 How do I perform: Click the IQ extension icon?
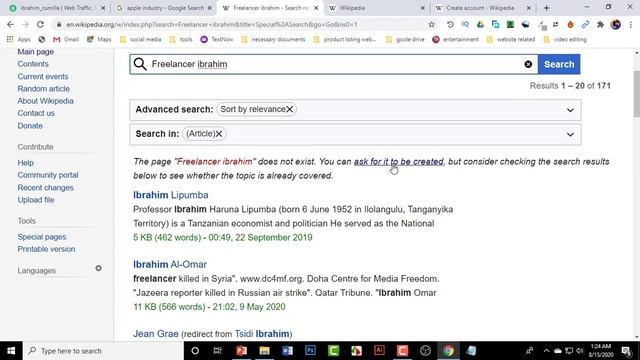(x=465, y=24)
